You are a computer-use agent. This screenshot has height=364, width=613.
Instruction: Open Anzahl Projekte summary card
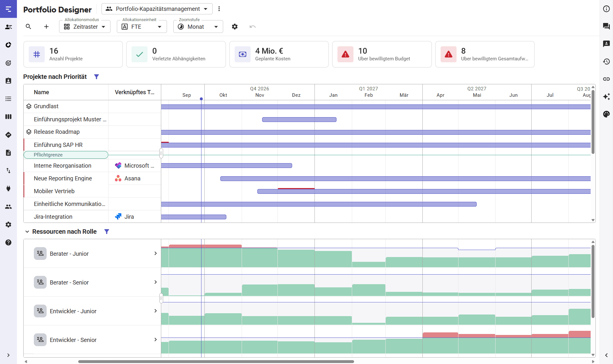click(73, 54)
